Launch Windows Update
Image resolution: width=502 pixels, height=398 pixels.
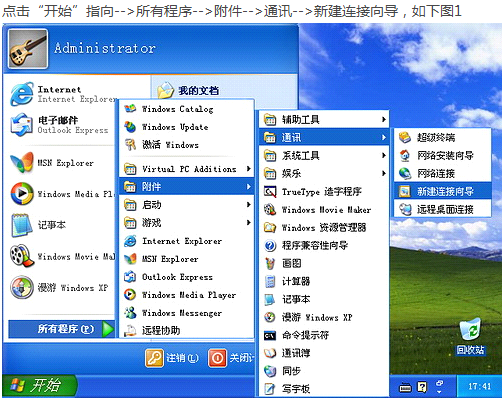click(x=187, y=127)
